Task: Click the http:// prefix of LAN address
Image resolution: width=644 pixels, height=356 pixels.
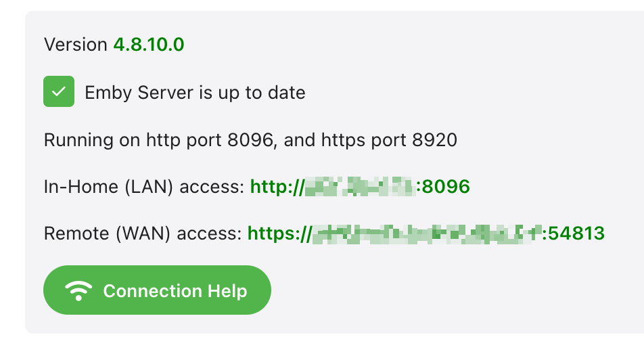Action: pos(277,186)
